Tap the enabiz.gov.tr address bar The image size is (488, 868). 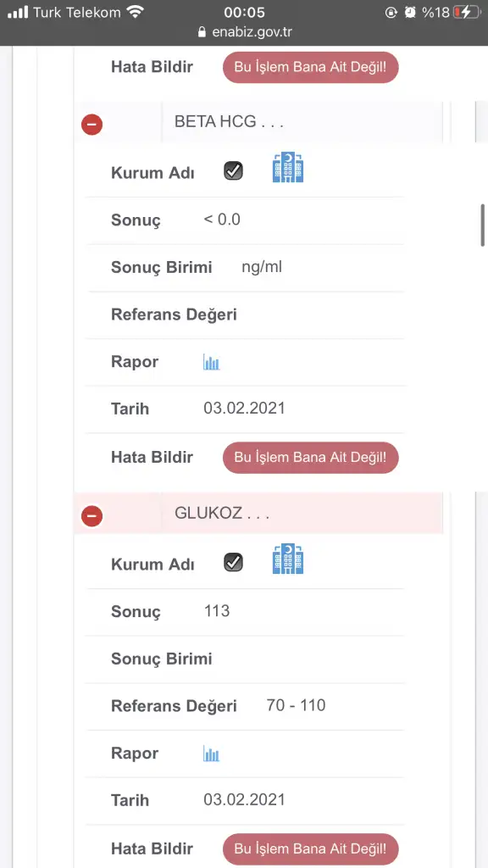(x=244, y=32)
